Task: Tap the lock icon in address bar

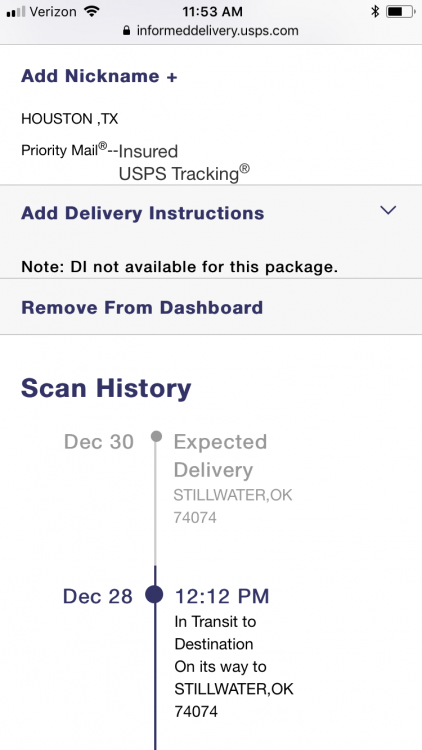Action: (126, 31)
